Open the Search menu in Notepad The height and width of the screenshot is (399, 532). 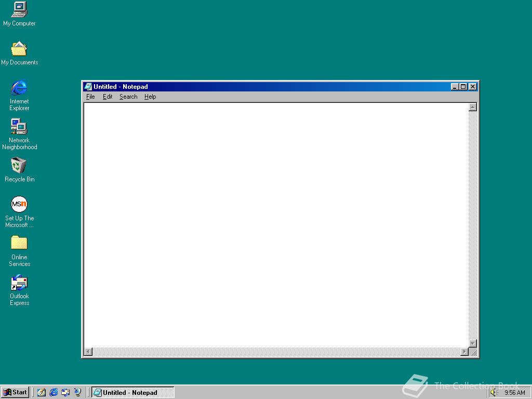[x=128, y=97]
